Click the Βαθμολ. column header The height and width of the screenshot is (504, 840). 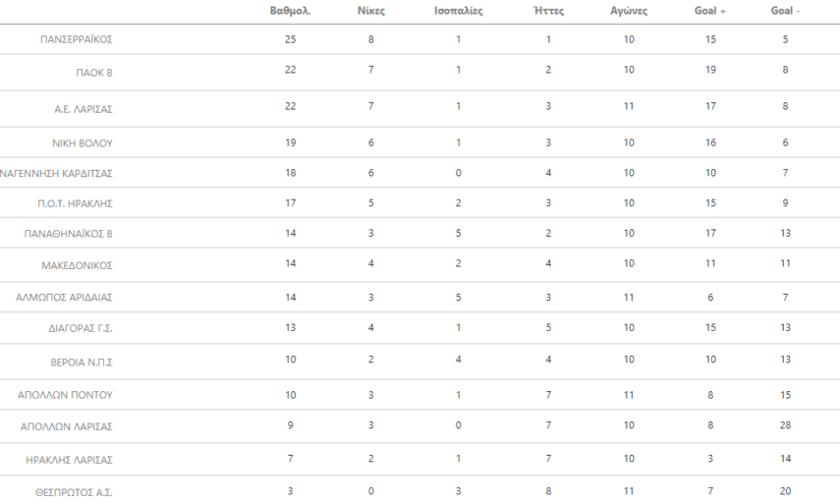click(x=290, y=11)
